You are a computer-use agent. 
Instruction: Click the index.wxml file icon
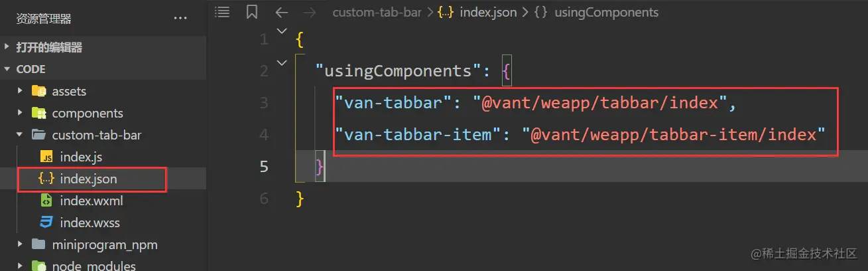pyautogui.click(x=46, y=201)
